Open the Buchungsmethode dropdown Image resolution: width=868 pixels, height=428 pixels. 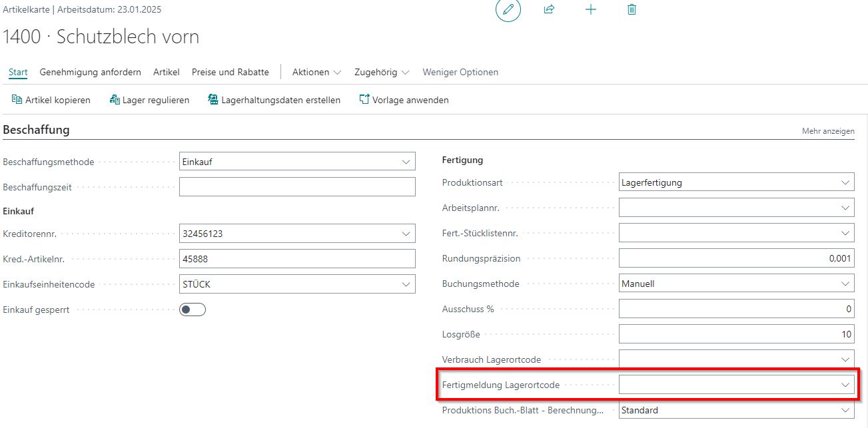(845, 284)
